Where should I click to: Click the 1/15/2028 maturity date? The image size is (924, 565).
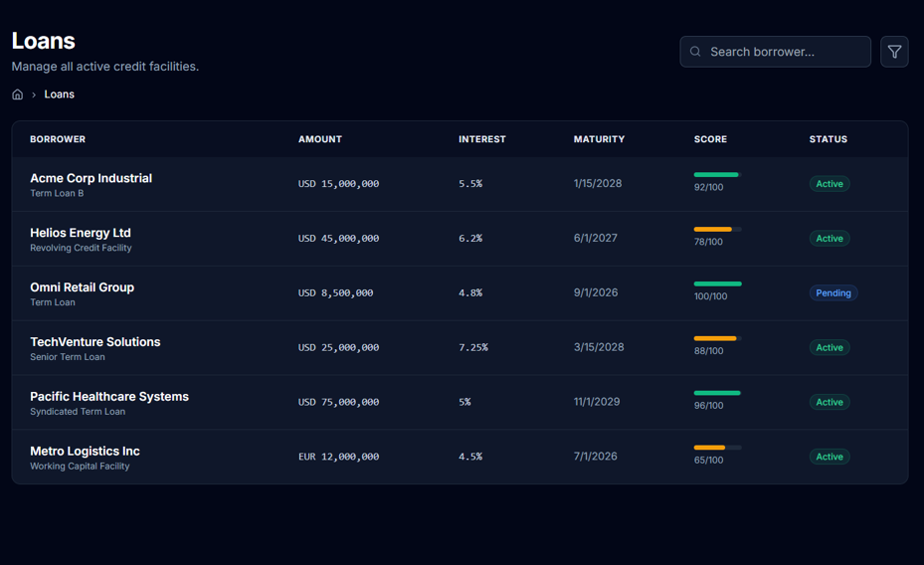(x=598, y=183)
